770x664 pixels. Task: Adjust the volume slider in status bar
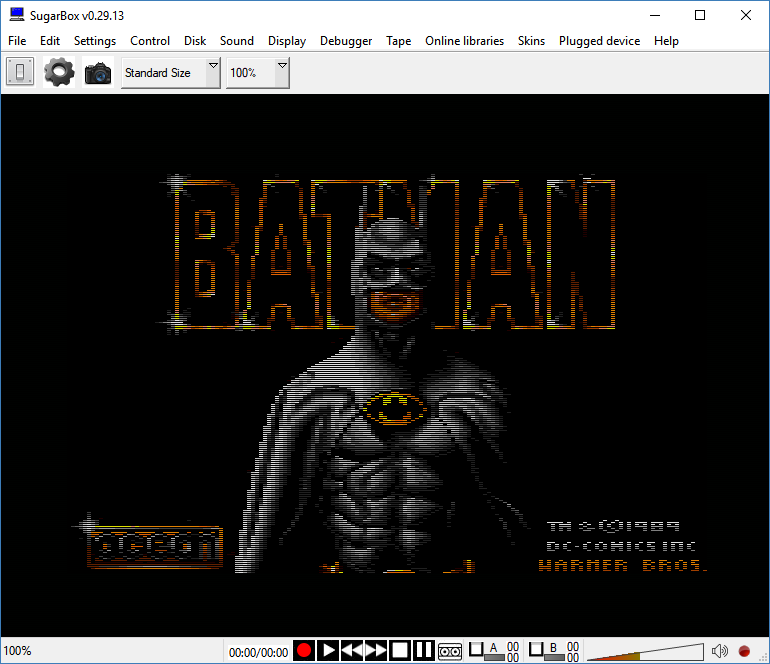click(645, 652)
